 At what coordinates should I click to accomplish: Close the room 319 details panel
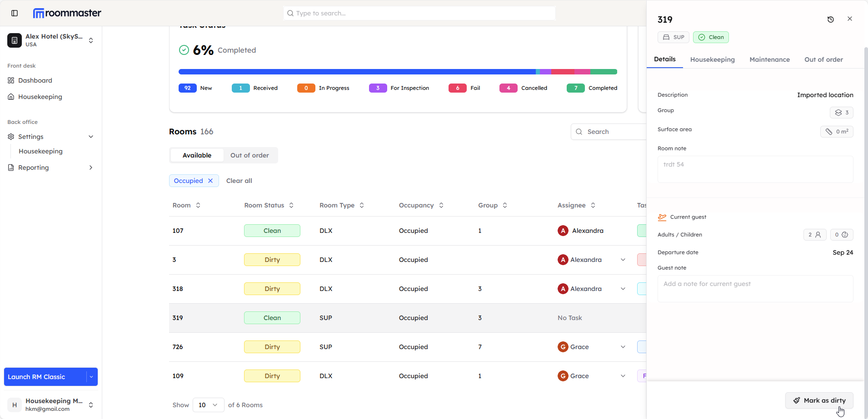point(849,19)
